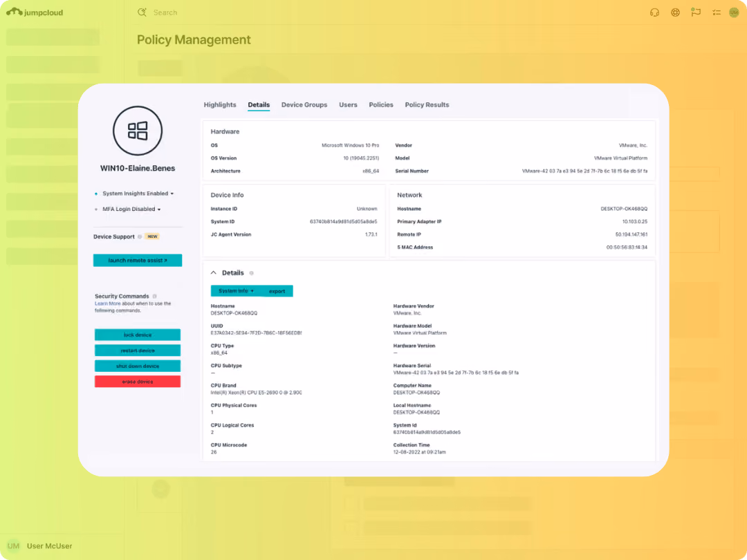Click the shut down device button
The image size is (747, 560).
(x=137, y=366)
